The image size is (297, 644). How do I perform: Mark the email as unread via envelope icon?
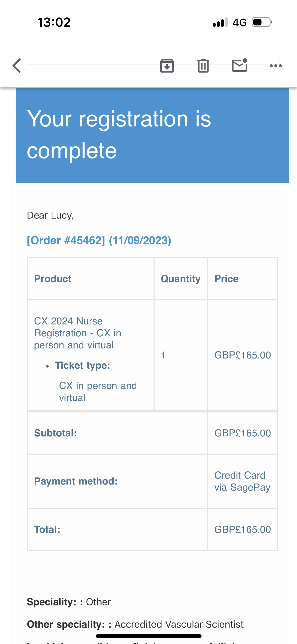pyautogui.click(x=239, y=65)
